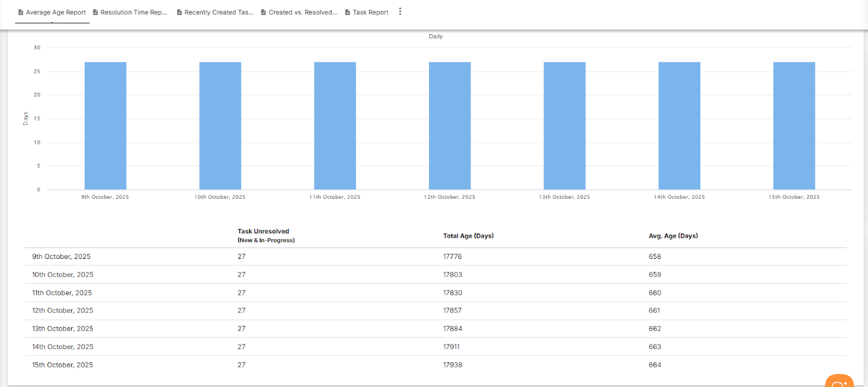Click document icon on Recently Created Tasks tab
The image size is (868, 387).
pos(180,12)
